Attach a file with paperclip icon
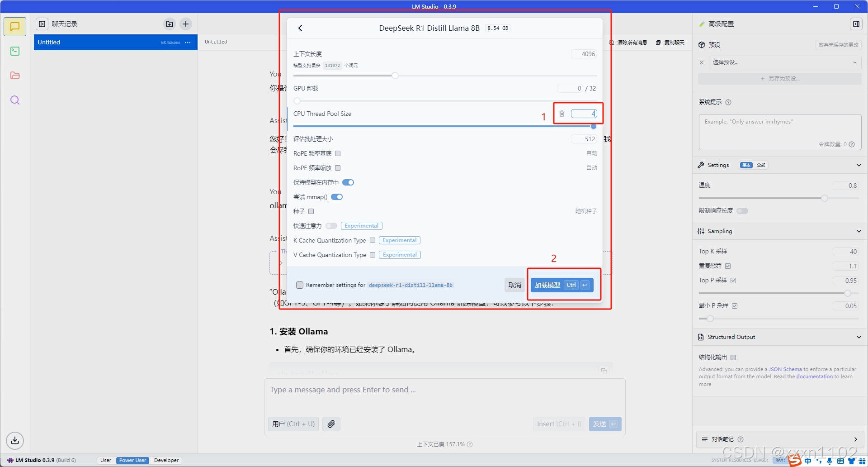Viewport: 868px width, 467px height. click(x=331, y=424)
